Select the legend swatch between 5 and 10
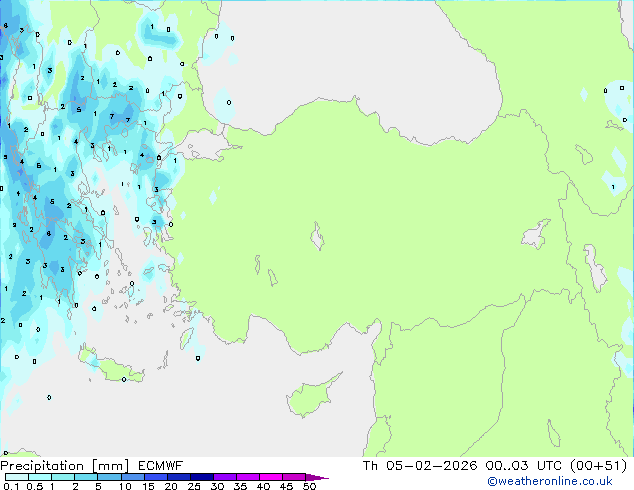This screenshot has width=634, height=490. [x=109, y=477]
